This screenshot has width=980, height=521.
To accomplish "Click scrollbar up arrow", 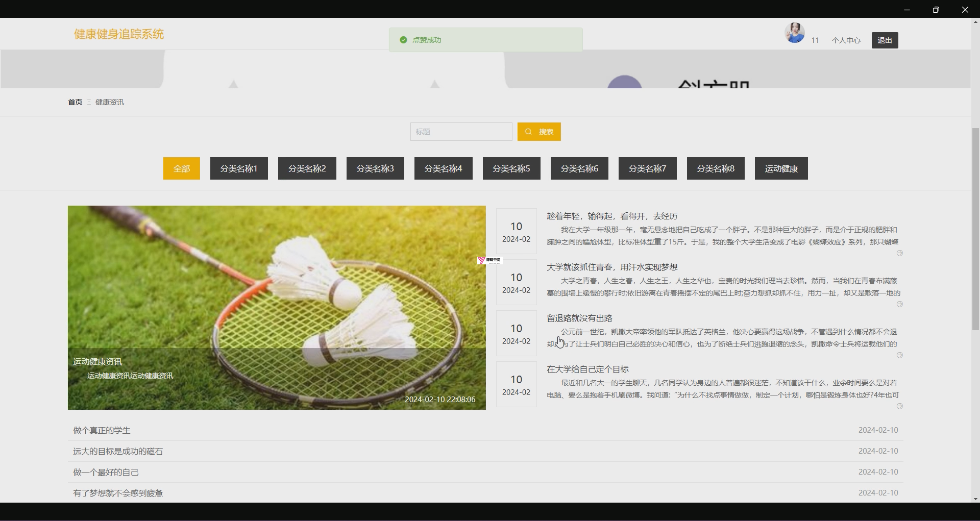I will point(975,22).
